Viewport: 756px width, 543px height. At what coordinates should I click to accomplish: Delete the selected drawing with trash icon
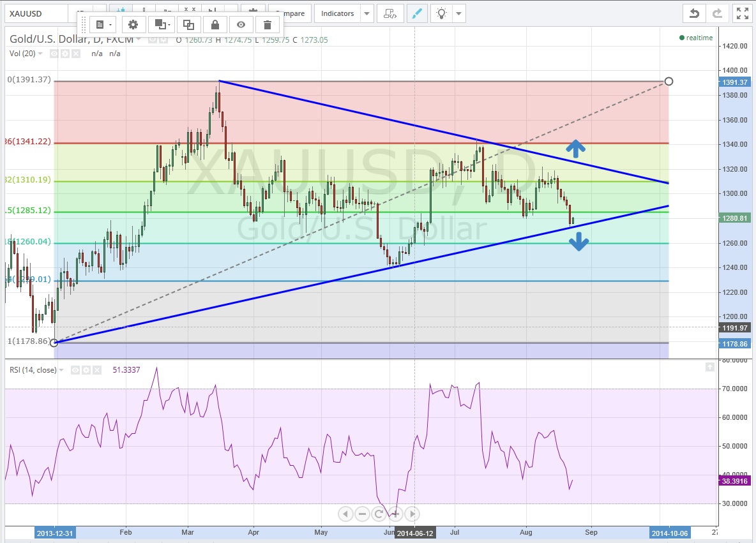click(268, 25)
